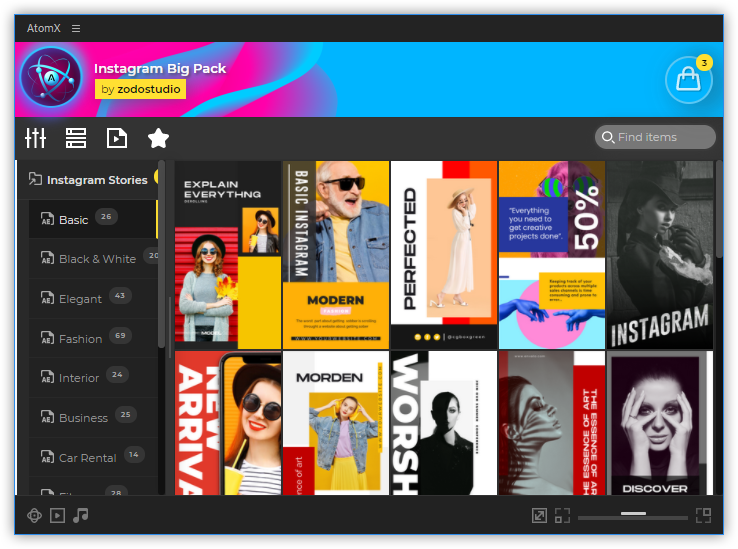The height and width of the screenshot is (549, 738).
Task: Click the 24 count badge on Interior
Action: point(117,375)
